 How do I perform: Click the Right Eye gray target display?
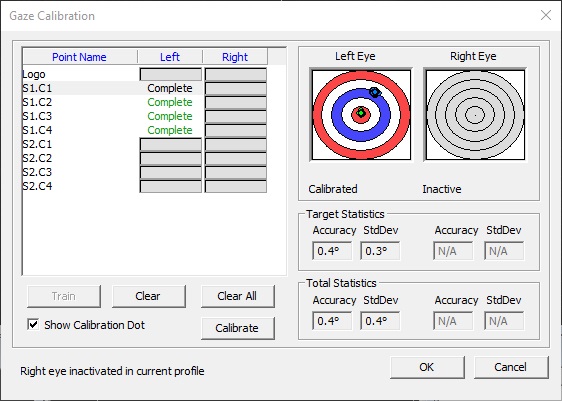(475, 115)
